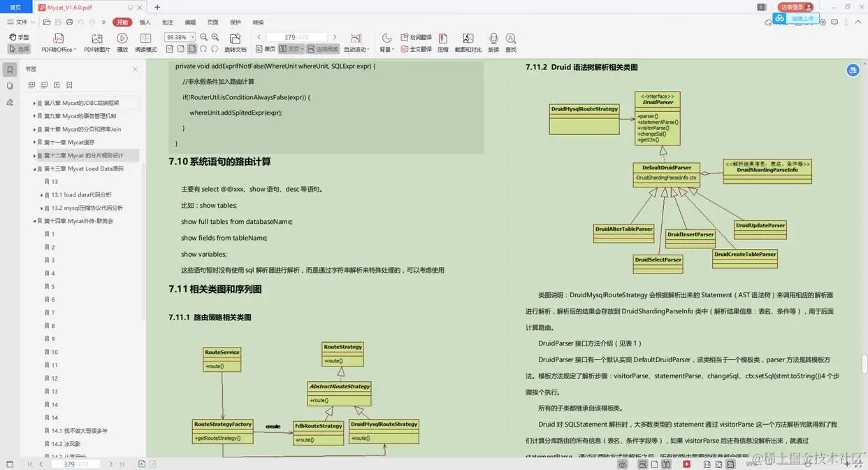This screenshot has width=868, height=470.
Task: Click PDF转图片 convert to image
Action: (x=97, y=43)
